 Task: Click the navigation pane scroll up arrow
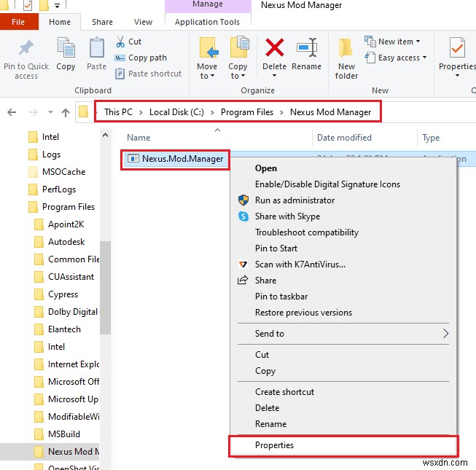[105, 135]
